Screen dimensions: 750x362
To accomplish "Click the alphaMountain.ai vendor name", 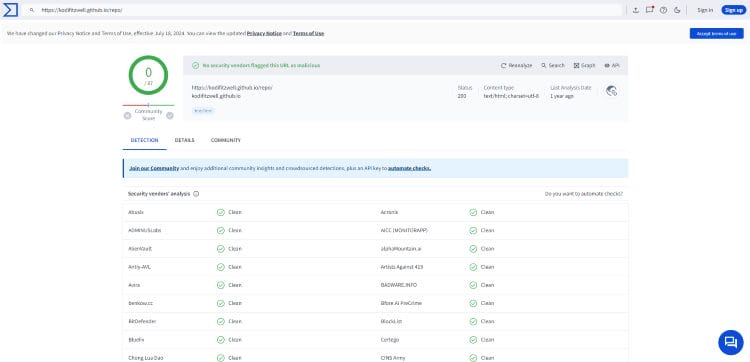I will click(401, 249).
